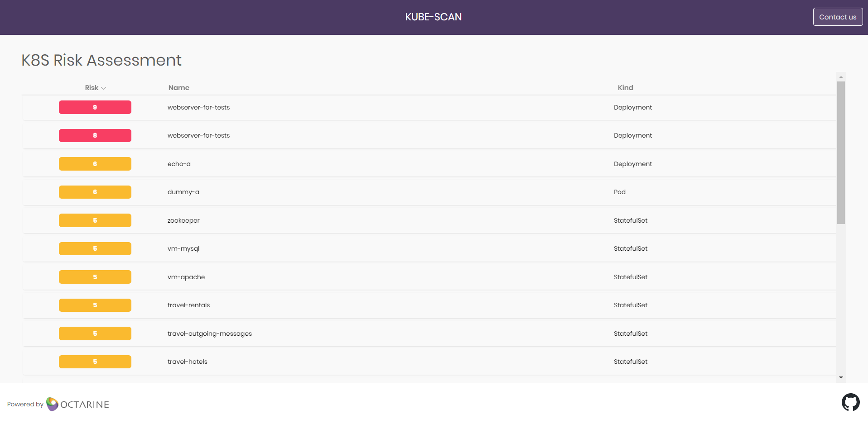
Task: Click StatefulSet kind in zookeeper row
Action: [x=631, y=220]
